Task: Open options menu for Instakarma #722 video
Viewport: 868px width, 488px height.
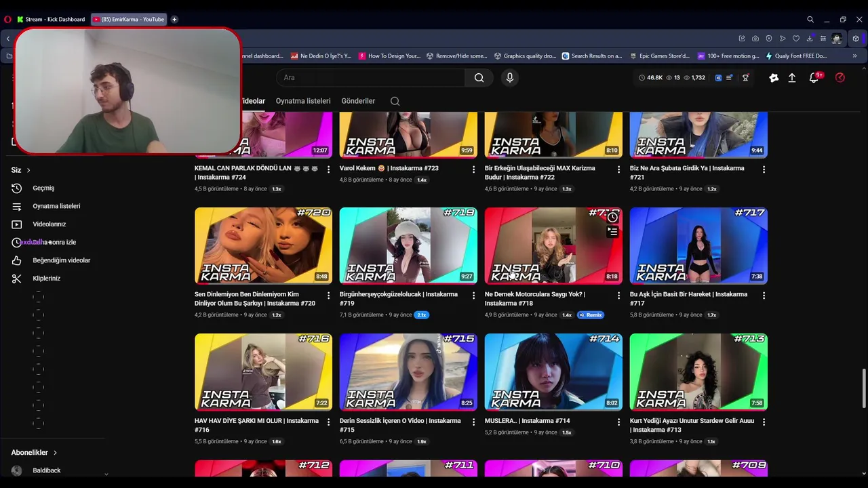Action: tap(619, 169)
